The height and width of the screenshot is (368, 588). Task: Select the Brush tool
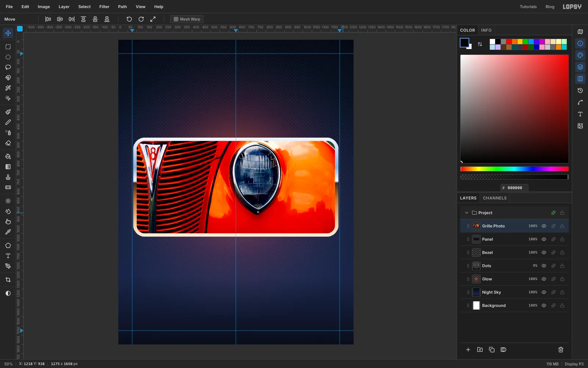8,112
